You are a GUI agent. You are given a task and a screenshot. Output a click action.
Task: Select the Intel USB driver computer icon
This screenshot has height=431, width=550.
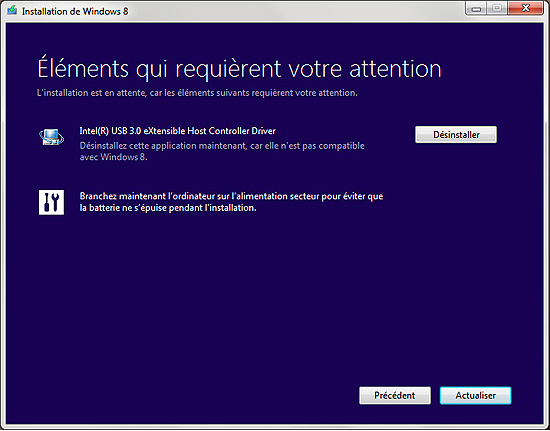51,136
